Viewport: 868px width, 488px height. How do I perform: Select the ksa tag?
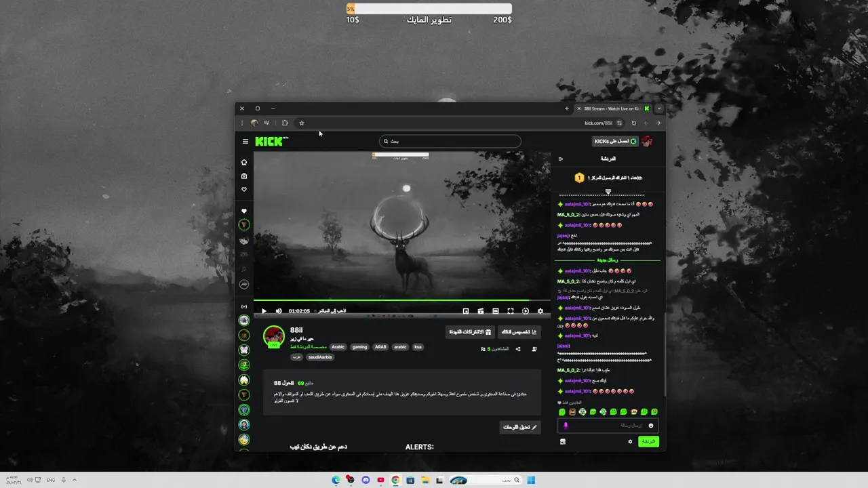point(418,347)
